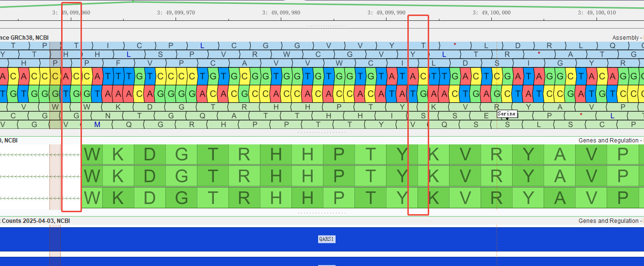Image resolution: width=644 pixels, height=266 pixels.
Task: Select the blue M amino acid
Action: point(97,125)
